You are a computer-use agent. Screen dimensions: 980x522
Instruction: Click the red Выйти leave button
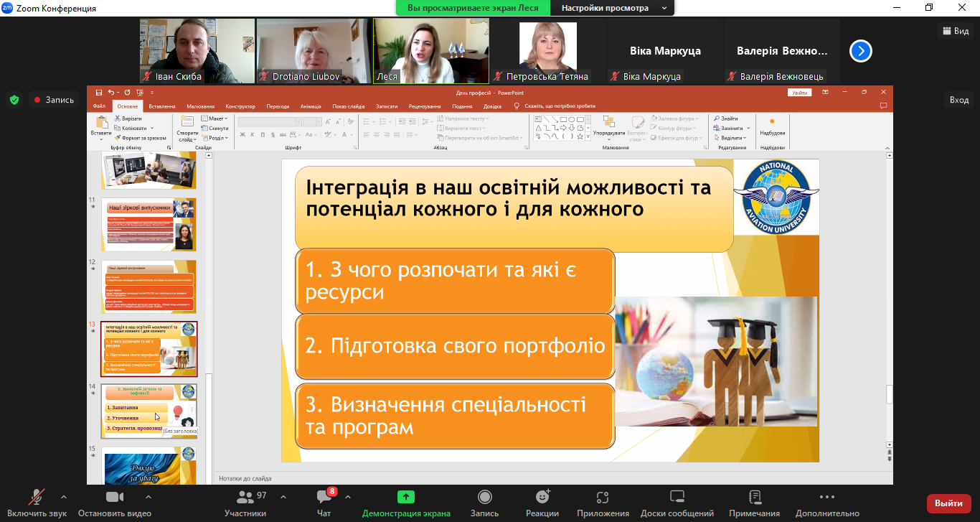pyautogui.click(x=948, y=503)
